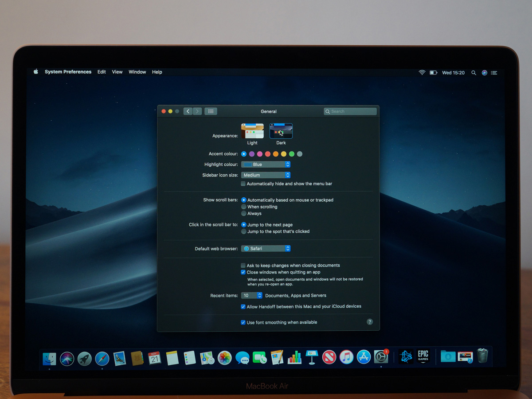Select Light appearance thumbnail
Screen dimensions: 532x399
pos(252,131)
